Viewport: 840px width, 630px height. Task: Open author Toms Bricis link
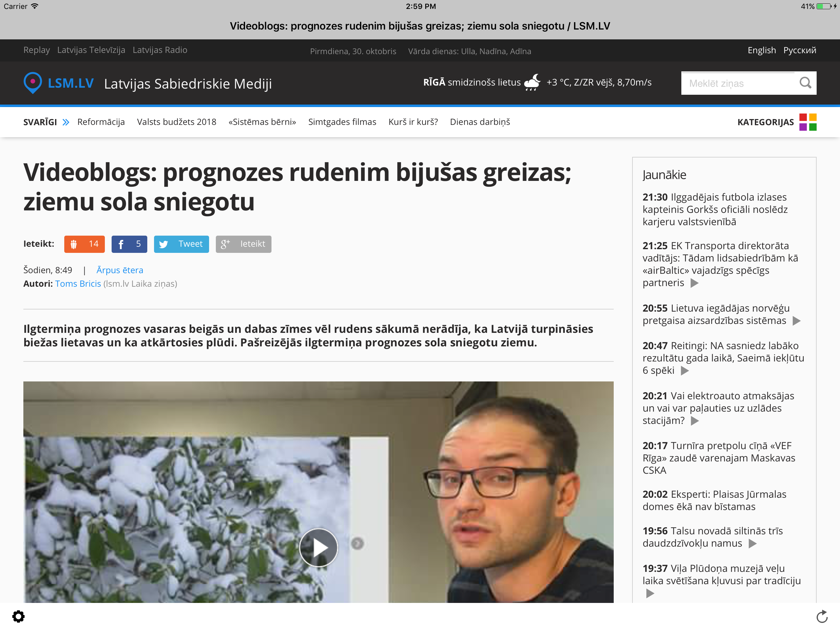point(78,284)
